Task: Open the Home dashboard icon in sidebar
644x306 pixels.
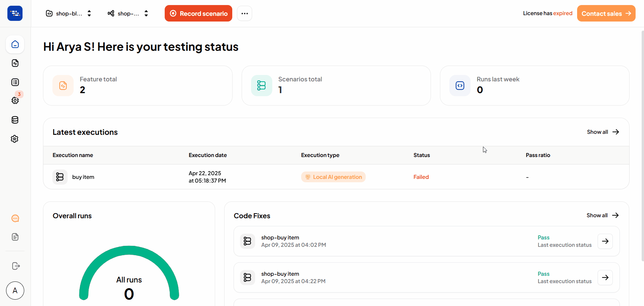Action: (x=15, y=44)
